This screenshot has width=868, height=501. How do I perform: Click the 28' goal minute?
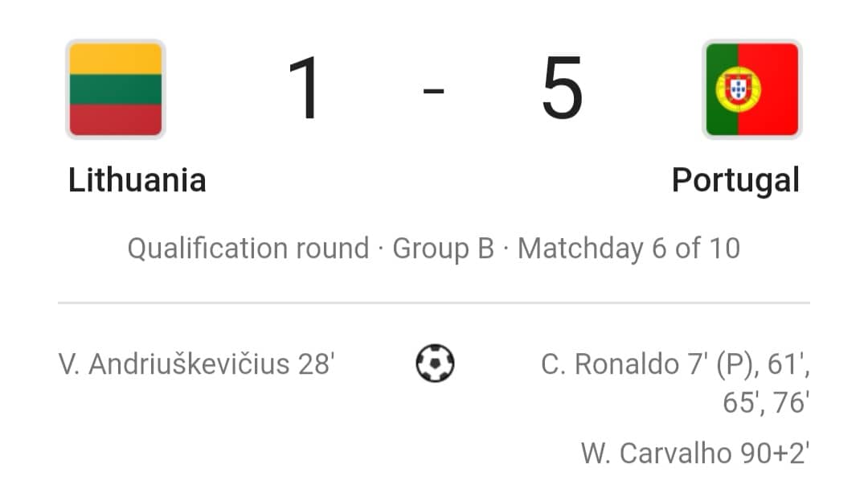coord(316,364)
